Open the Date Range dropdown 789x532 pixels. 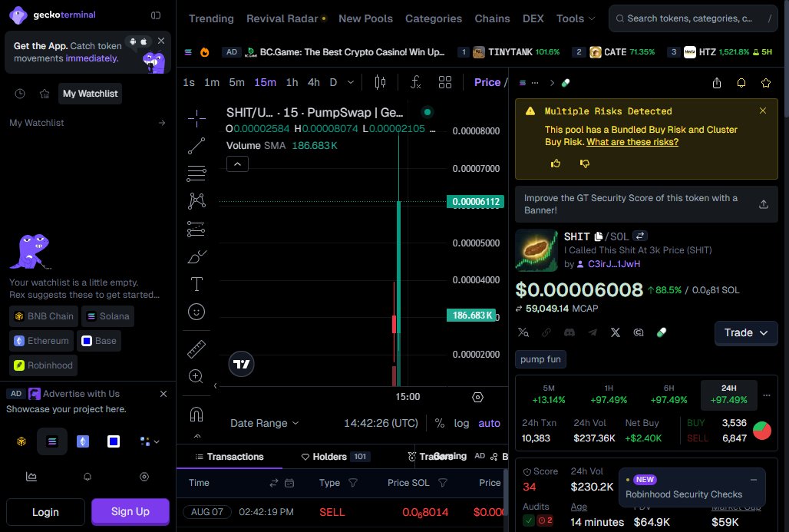tap(264, 423)
